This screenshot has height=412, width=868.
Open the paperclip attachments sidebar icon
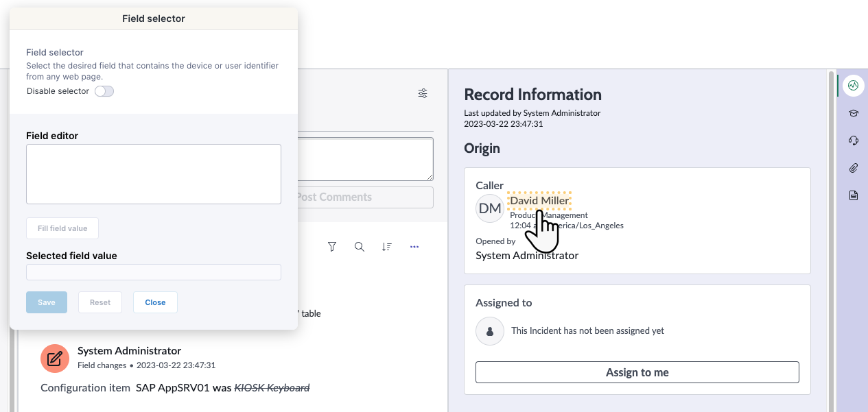pyautogui.click(x=853, y=168)
